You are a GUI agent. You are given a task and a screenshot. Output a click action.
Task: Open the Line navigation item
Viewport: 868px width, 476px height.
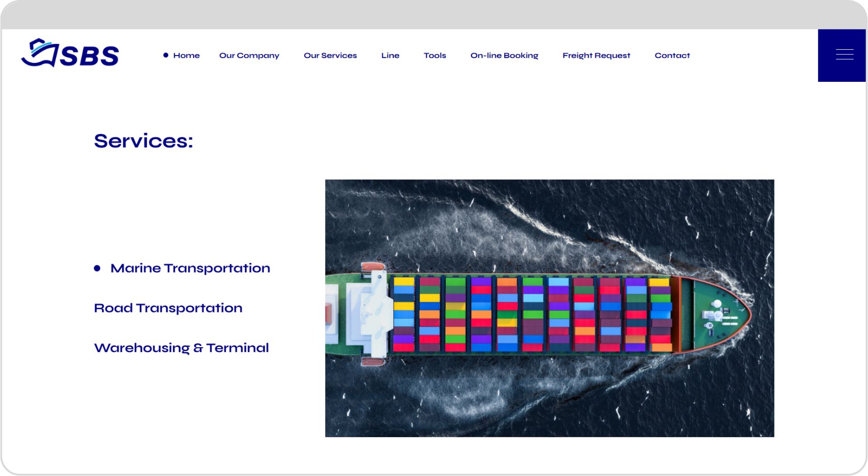click(390, 55)
